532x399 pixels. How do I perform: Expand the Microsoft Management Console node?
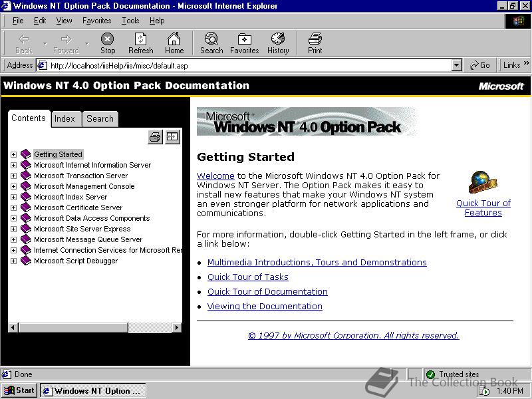point(13,187)
